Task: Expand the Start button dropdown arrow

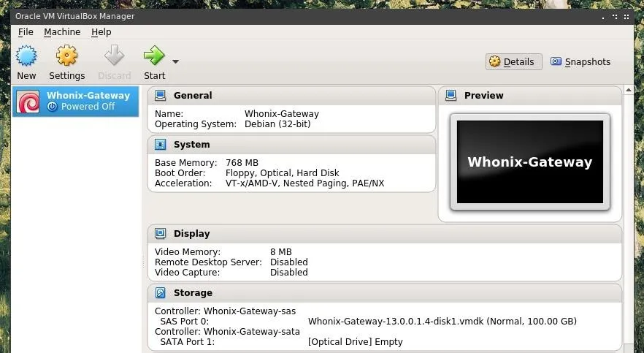Action: tap(175, 61)
